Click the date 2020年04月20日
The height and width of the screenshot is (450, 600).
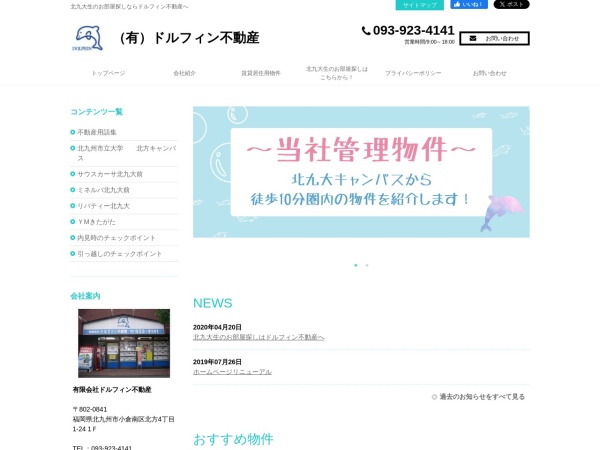217,327
